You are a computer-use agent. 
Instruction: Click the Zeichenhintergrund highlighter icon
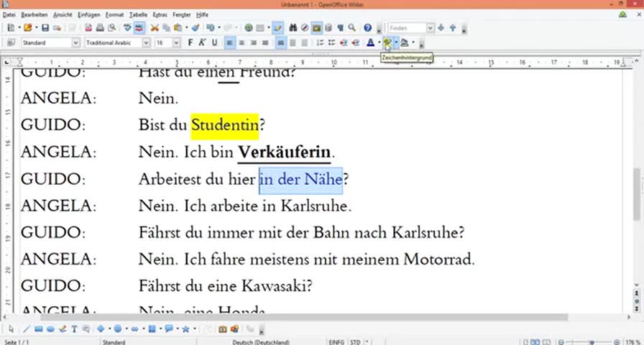(x=387, y=42)
